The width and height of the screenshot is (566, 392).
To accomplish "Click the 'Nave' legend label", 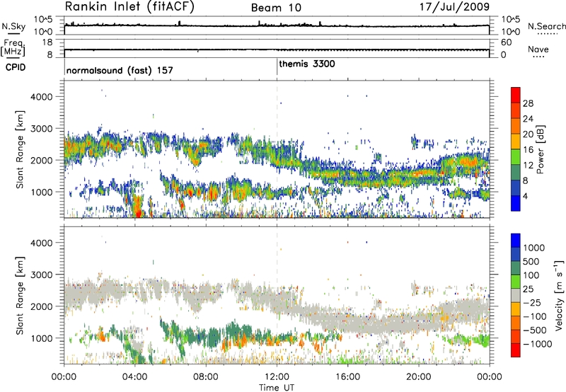I will (x=538, y=50).
